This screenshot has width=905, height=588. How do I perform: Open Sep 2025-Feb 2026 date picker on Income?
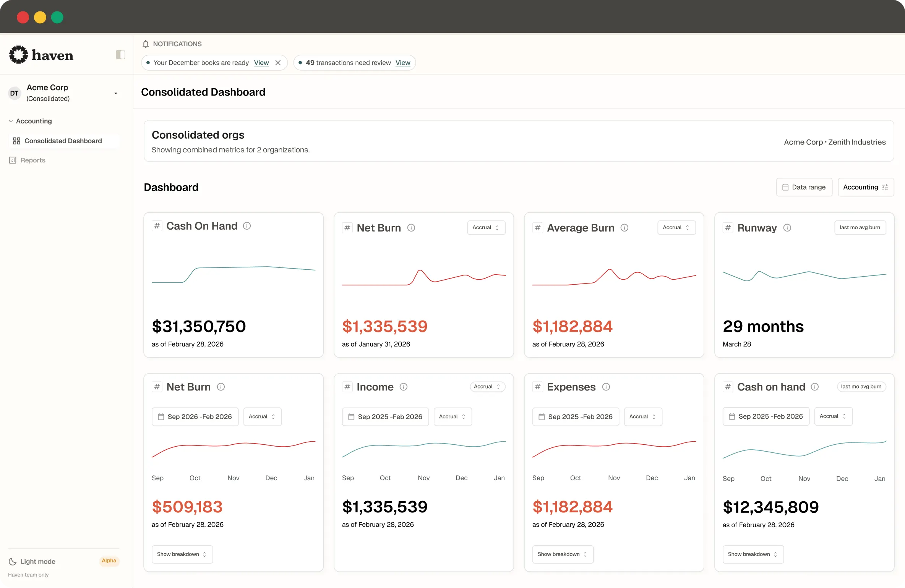[385, 416]
